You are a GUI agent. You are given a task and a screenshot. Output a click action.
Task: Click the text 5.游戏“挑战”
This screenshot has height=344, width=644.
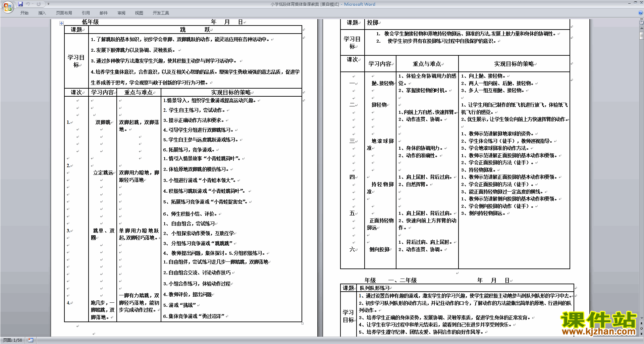pyautogui.click(x=179, y=305)
